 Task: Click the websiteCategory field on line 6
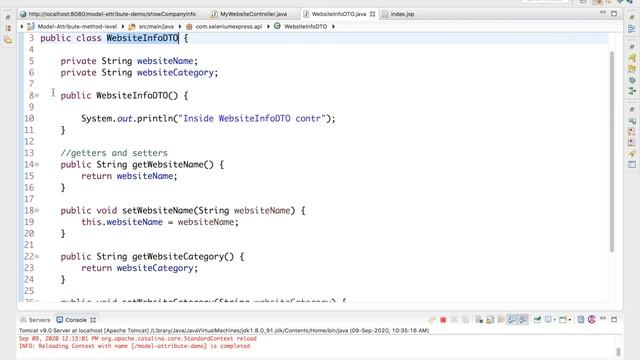click(176, 73)
